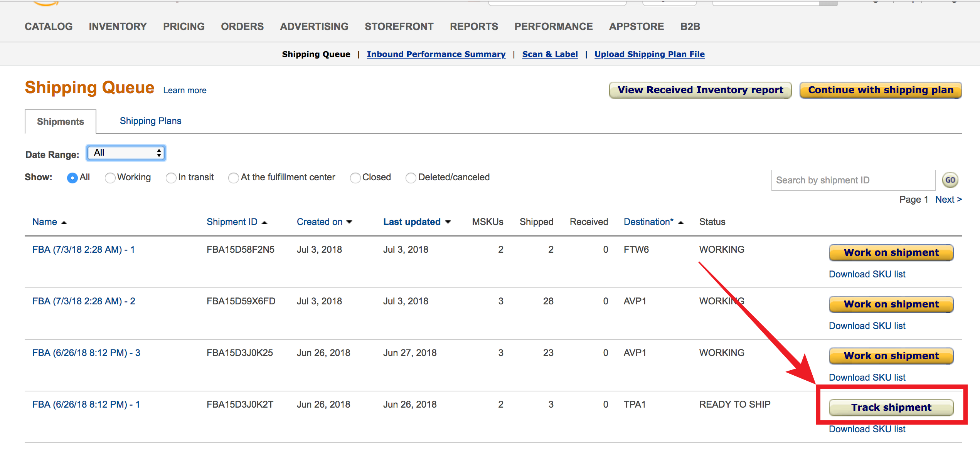Open the CATALOG menu
The image size is (980, 450).
point(49,27)
